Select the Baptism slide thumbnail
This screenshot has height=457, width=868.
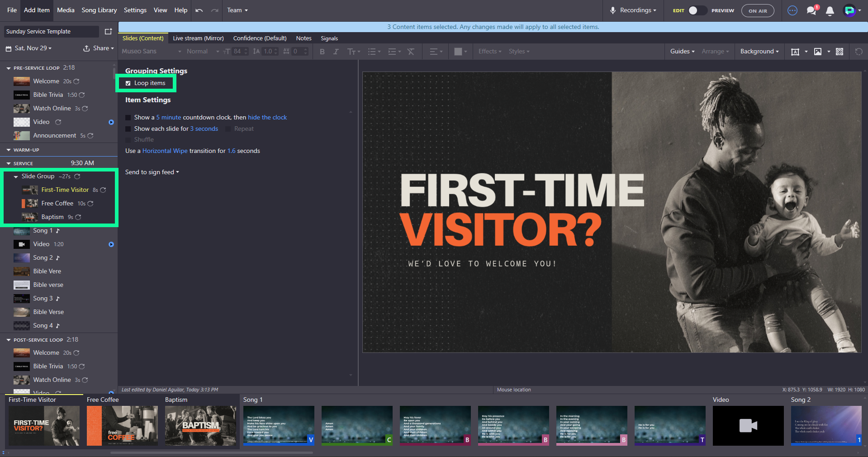pos(200,425)
